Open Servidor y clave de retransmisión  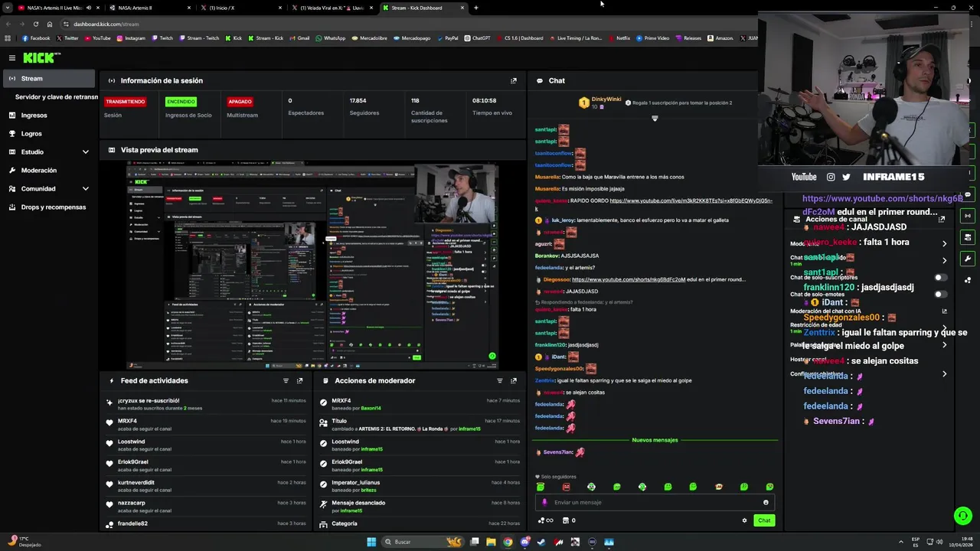[x=57, y=97]
